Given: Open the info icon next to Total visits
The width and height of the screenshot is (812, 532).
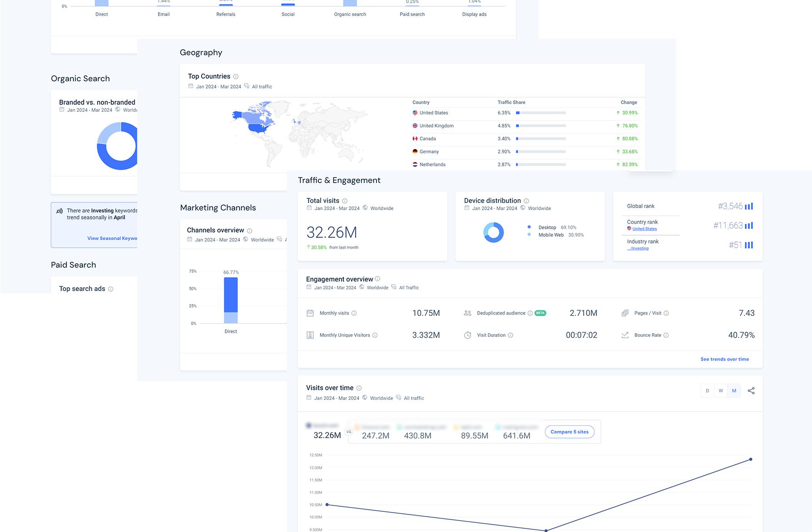Looking at the screenshot, I should click(x=345, y=201).
